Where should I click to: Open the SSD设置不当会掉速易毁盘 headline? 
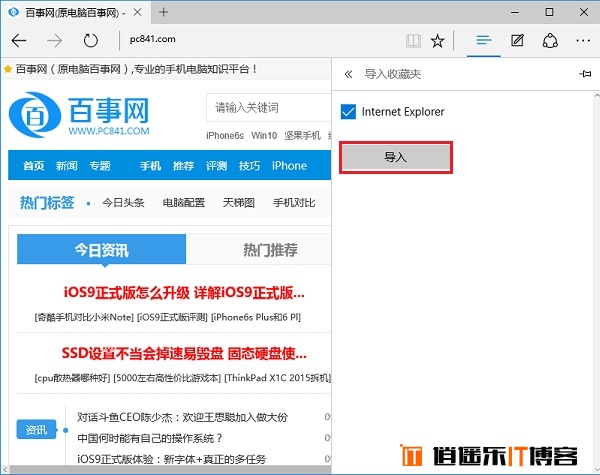[184, 353]
